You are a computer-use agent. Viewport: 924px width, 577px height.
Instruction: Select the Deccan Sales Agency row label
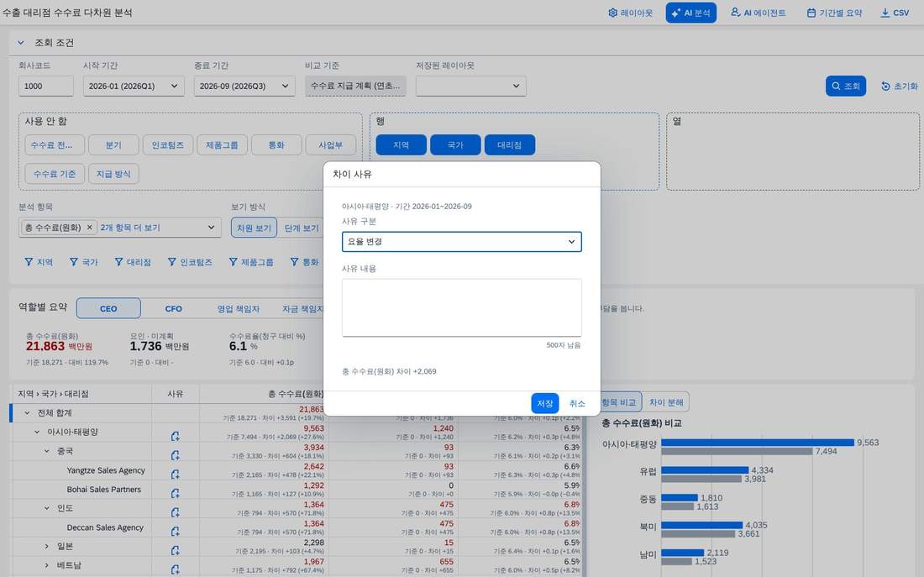[105, 527]
